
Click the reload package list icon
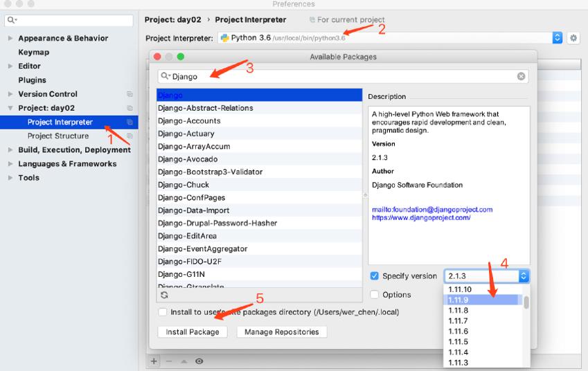[164, 295]
